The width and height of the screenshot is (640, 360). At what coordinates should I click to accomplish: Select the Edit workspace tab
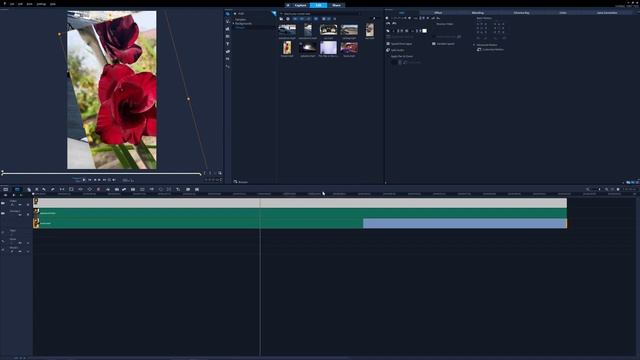318,5
